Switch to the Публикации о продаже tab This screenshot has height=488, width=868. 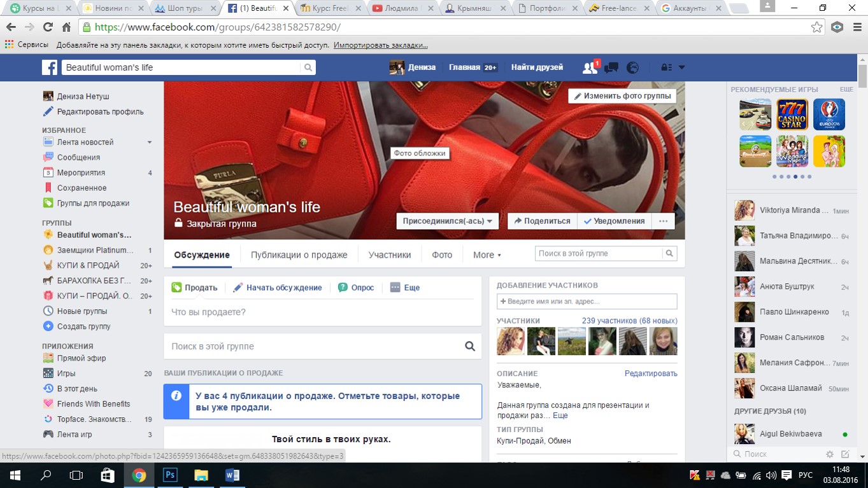299,254
